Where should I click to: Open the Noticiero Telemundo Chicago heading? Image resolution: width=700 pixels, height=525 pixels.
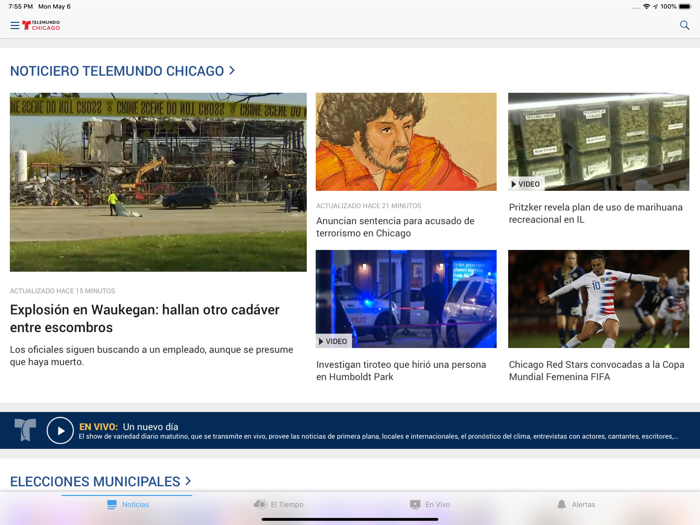pos(117,71)
